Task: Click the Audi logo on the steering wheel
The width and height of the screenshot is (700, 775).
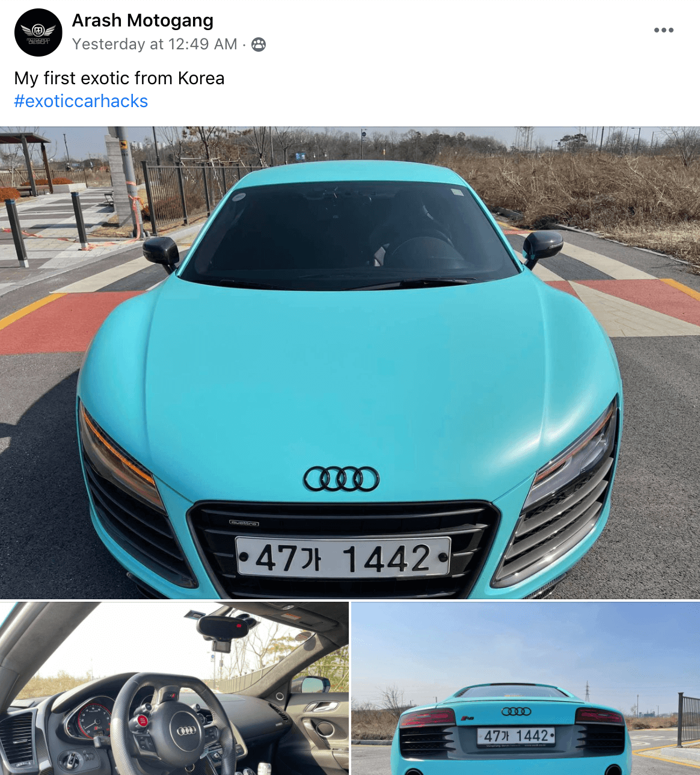Action: (186, 730)
